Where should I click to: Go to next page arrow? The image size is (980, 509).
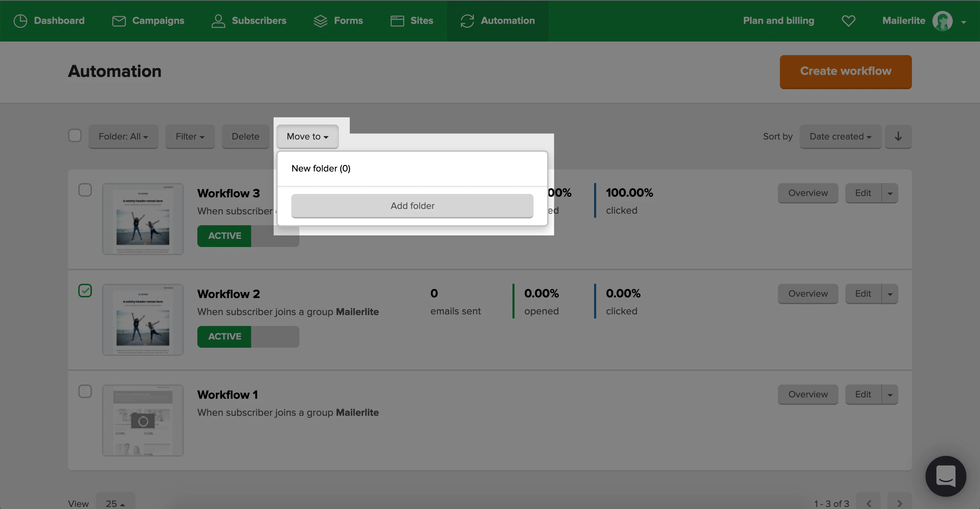click(x=899, y=503)
